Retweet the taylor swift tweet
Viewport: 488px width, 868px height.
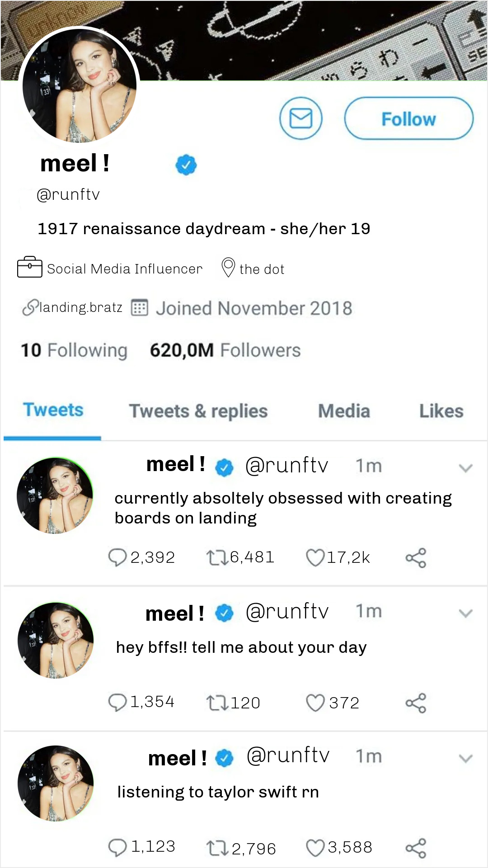click(x=217, y=848)
